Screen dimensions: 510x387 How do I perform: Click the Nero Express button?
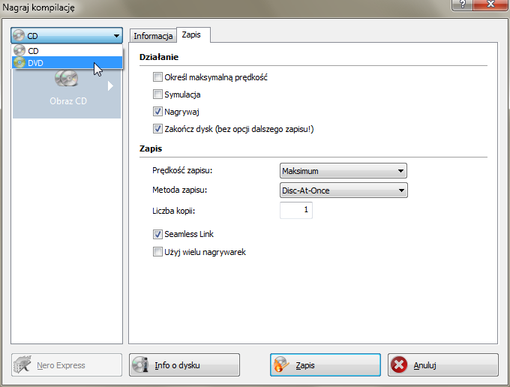67,365
